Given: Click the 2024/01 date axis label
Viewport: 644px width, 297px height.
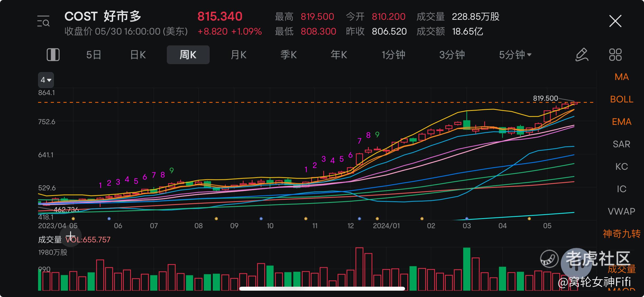Looking at the screenshot, I should pyautogui.click(x=386, y=226).
